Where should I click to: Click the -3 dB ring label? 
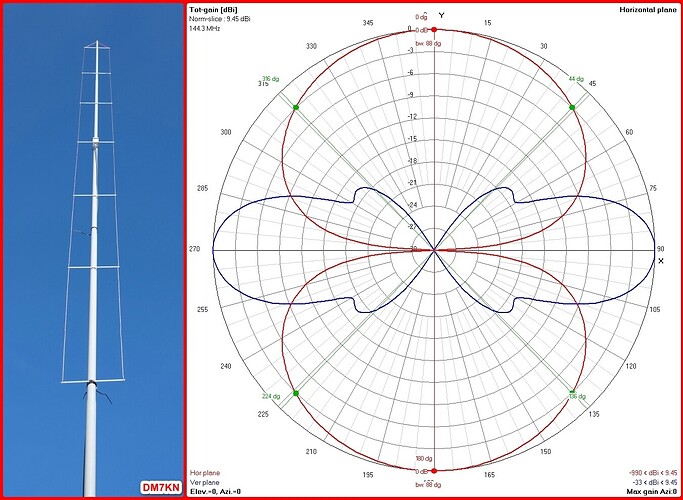point(410,51)
